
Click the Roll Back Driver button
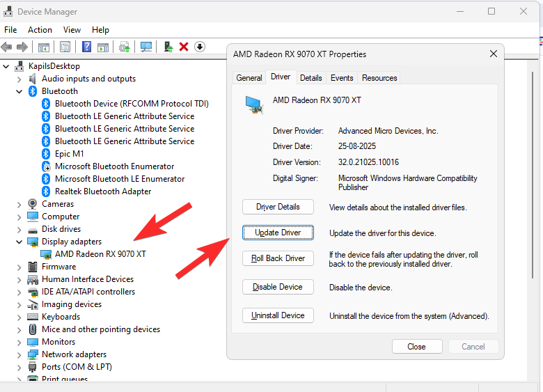pyautogui.click(x=278, y=258)
